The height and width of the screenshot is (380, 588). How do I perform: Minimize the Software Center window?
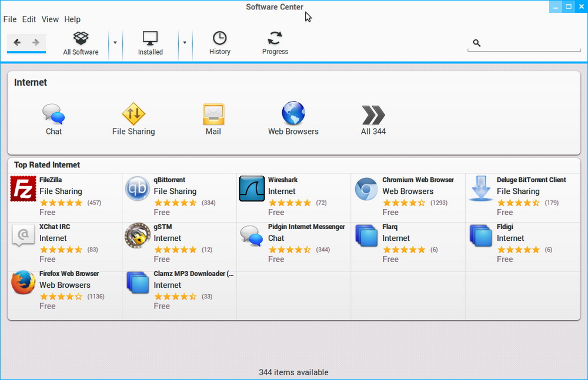tap(556, 6)
